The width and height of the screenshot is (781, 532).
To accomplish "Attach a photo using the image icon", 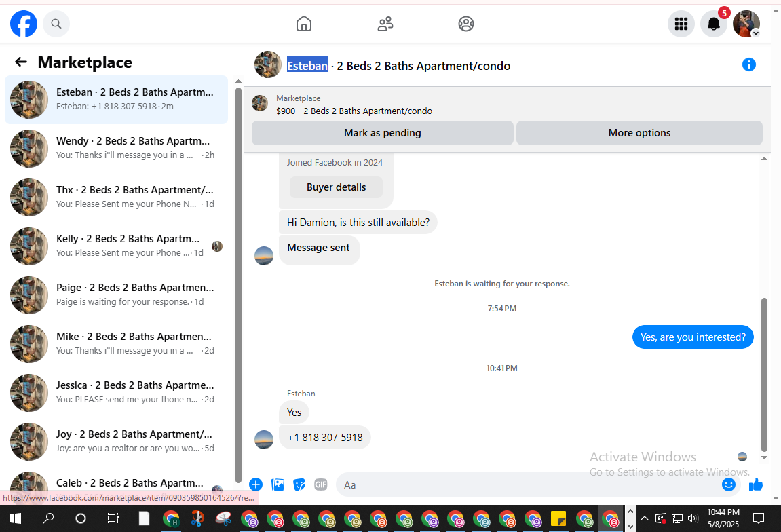I will click(278, 484).
